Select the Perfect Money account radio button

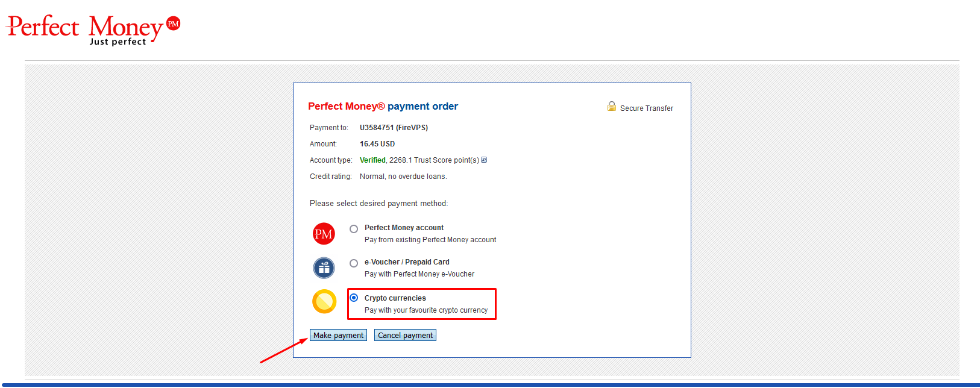pyautogui.click(x=354, y=229)
